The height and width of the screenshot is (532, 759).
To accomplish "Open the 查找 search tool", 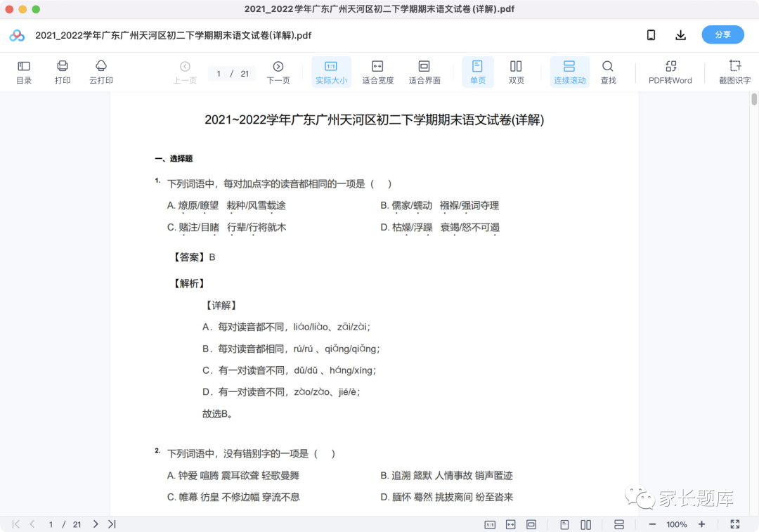I will 608,72.
